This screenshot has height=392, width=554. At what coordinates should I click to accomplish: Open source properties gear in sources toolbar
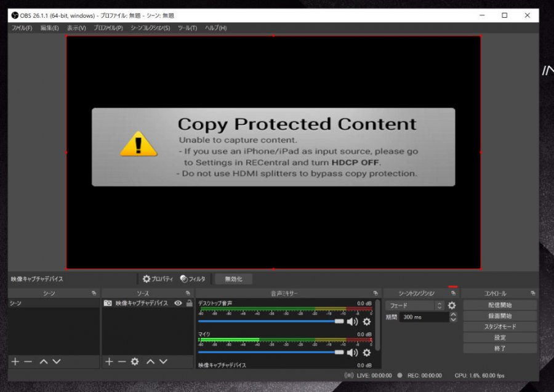point(135,362)
